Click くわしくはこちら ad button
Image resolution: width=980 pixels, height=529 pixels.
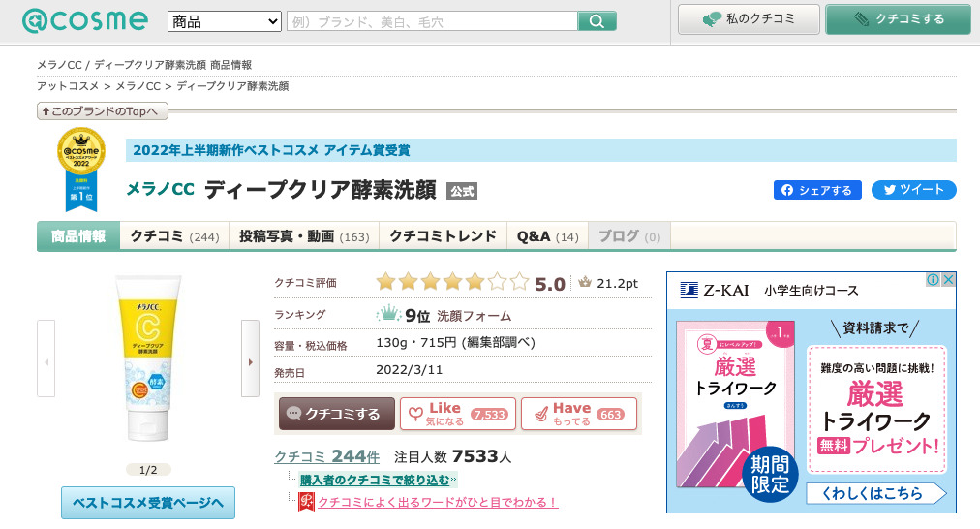point(876,493)
